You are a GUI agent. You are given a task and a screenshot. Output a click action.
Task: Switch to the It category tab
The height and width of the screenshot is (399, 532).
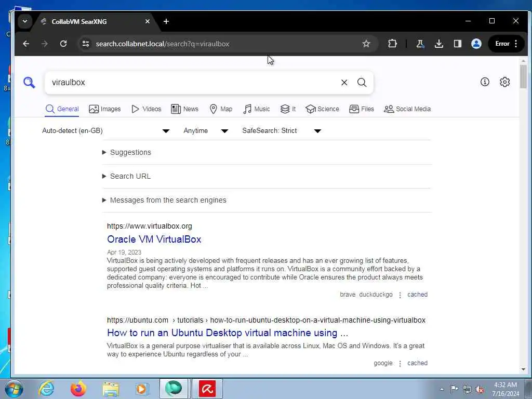point(288,109)
